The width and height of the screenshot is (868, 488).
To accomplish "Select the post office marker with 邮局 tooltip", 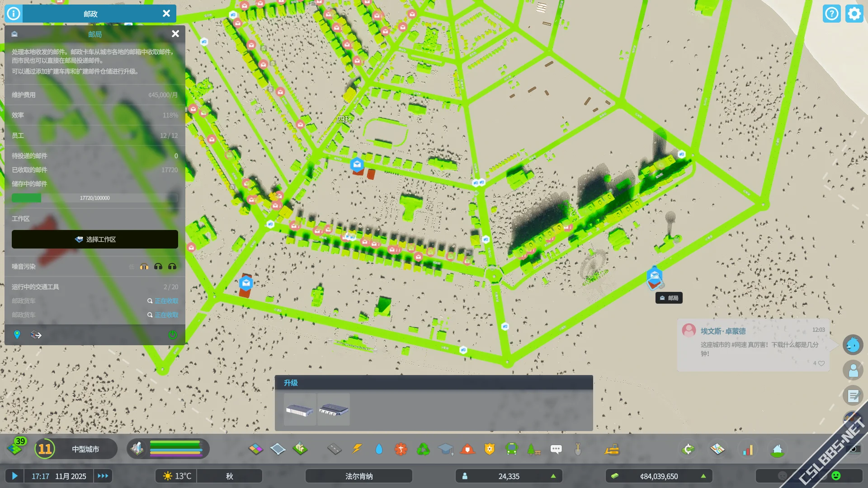I will point(655,276).
